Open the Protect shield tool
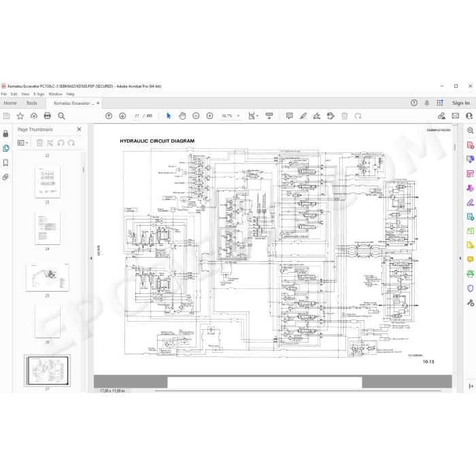The height and width of the screenshot is (476, 476). (471, 288)
